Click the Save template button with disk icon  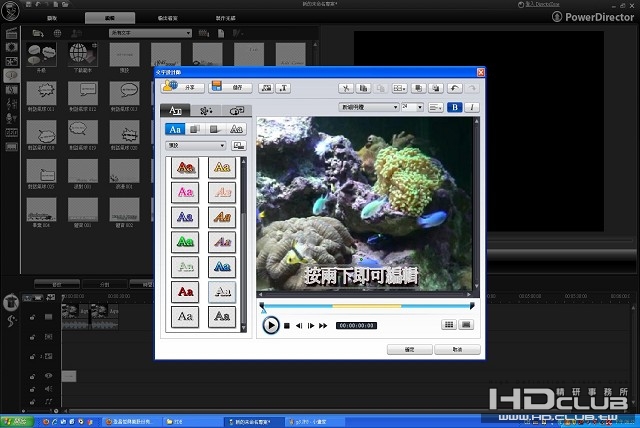[x=231, y=87]
